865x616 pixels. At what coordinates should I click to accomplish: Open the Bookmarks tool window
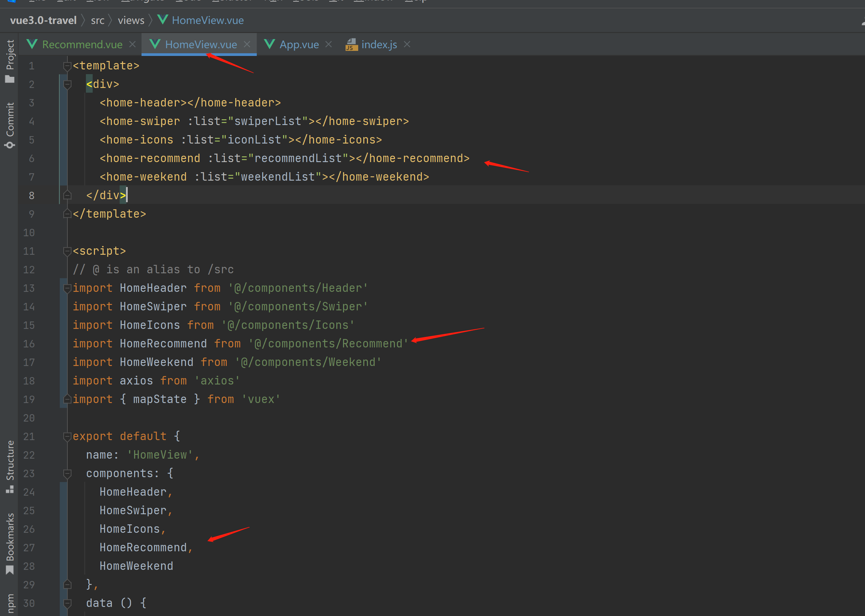point(10,544)
